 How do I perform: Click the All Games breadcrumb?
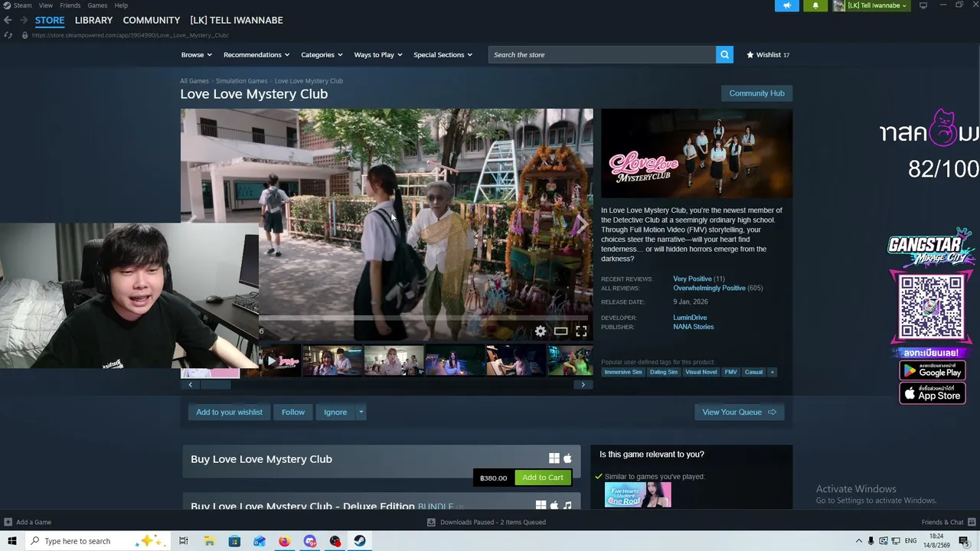[x=194, y=80]
